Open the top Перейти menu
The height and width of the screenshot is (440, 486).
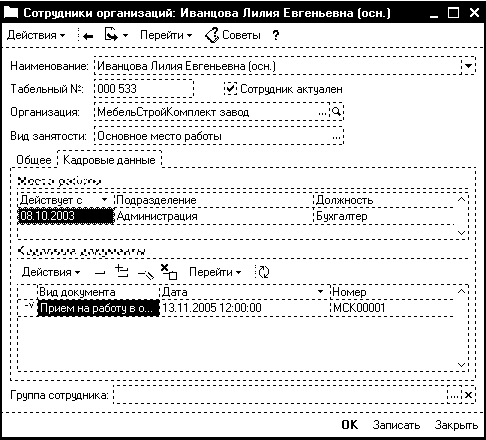[x=166, y=35]
